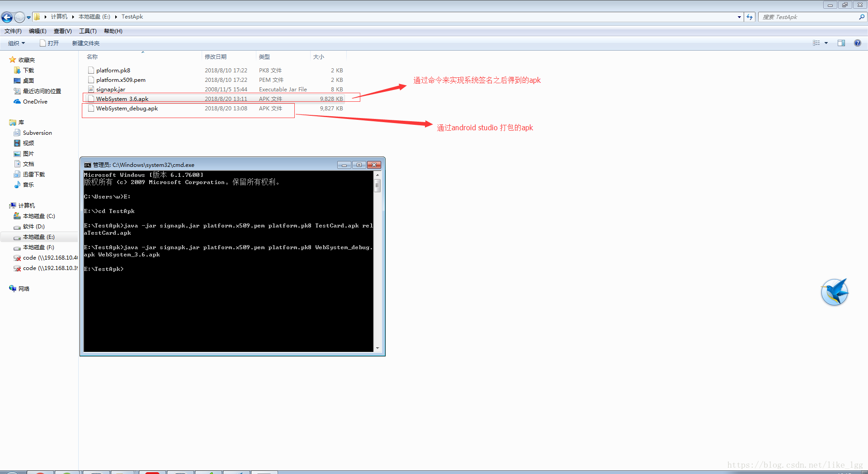
Task: Open the 文件(F) menu
Action: click(x=13, y=31)
